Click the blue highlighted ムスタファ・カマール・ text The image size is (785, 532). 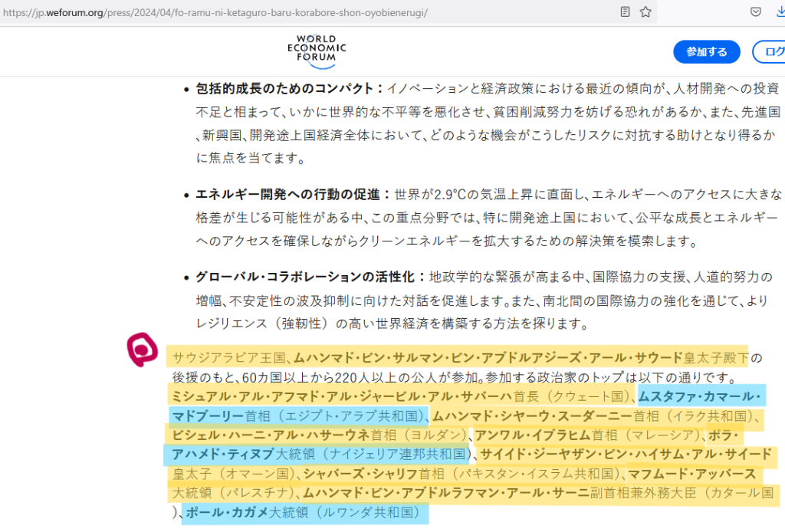(699, 396)
